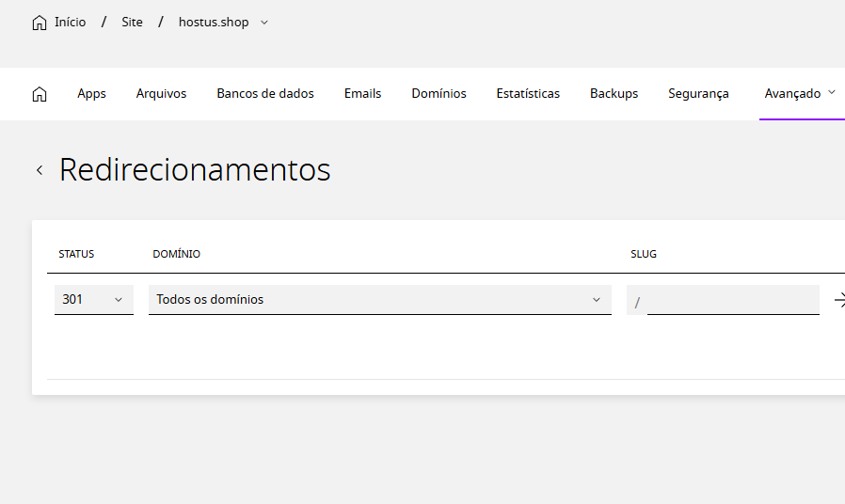Image resolution: width=845 pixels, height=504 pixels.
Task: Go back using arrow beside Redirecionamentos
Action: 40,170
